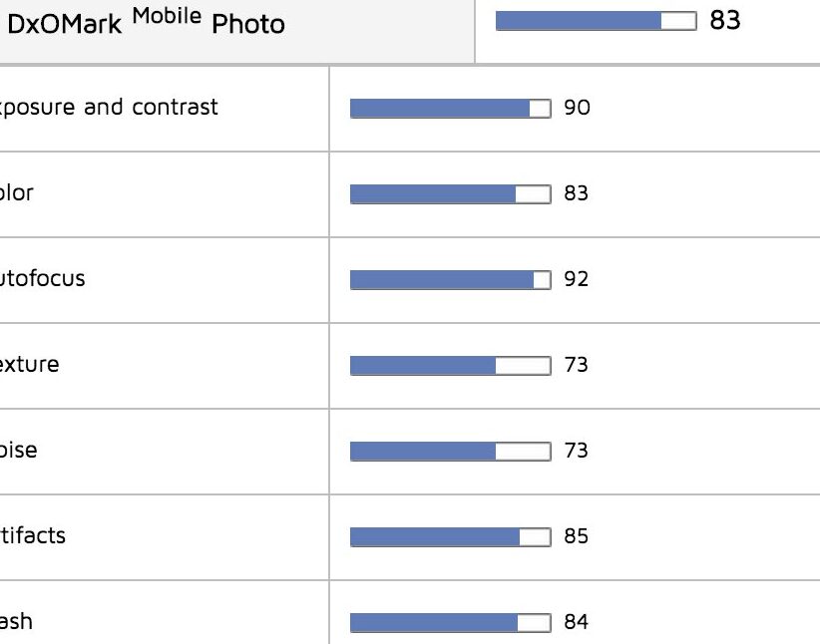Click the Color score bar

pos(450,194)
